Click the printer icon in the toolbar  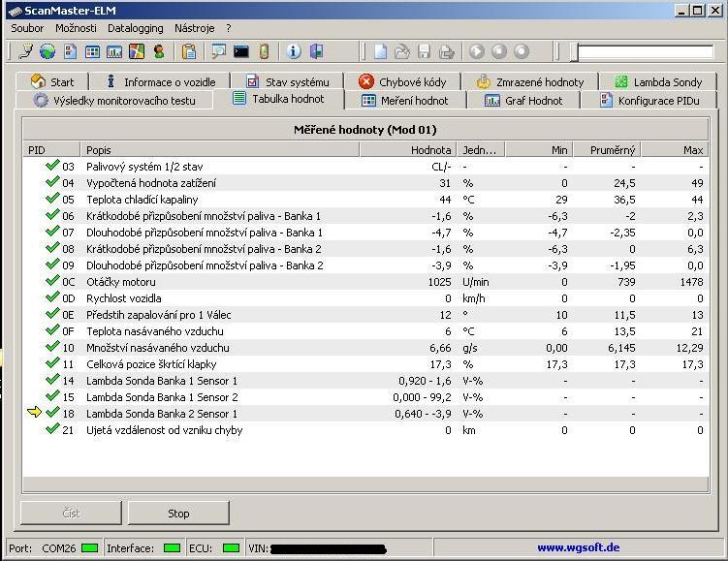click(x=446, y=51)
